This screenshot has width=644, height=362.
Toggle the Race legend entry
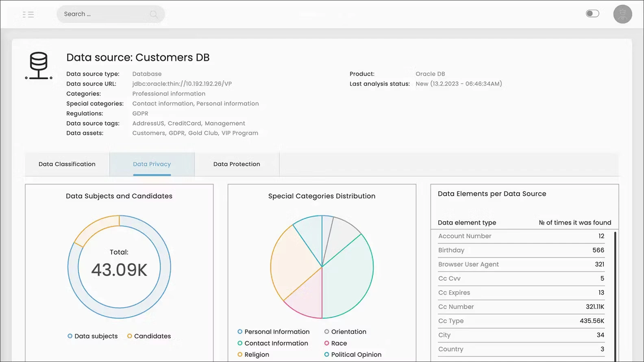click(326, 343)
